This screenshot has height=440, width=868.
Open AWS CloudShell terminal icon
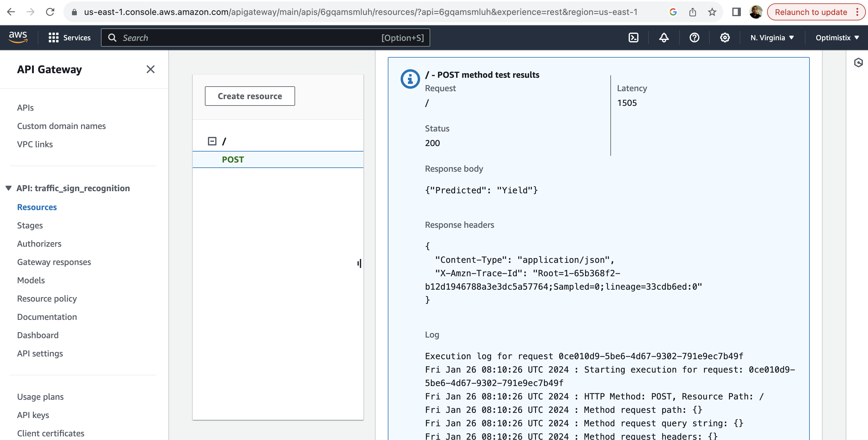634,38
